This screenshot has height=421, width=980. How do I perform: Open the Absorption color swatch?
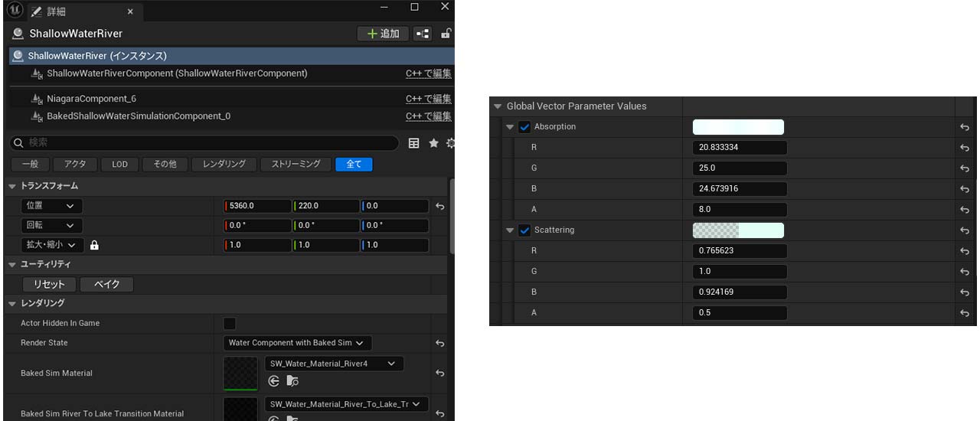737,127
